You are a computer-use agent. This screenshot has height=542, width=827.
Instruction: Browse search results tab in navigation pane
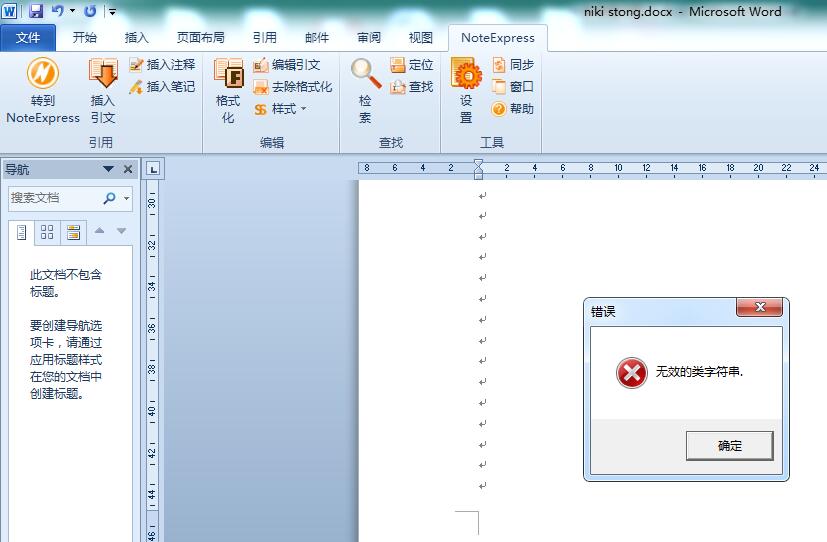tap(73, 233)
